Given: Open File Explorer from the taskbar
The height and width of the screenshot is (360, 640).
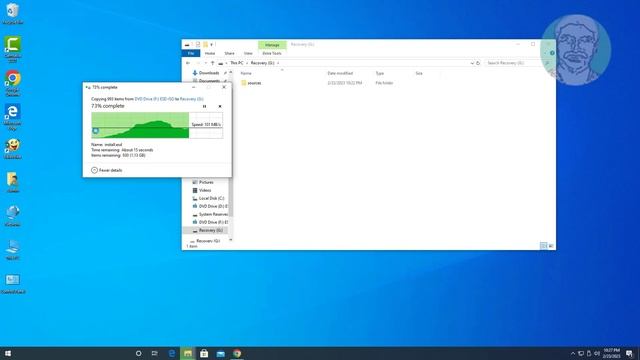Looking at the screenshot, I should (188, 353).
